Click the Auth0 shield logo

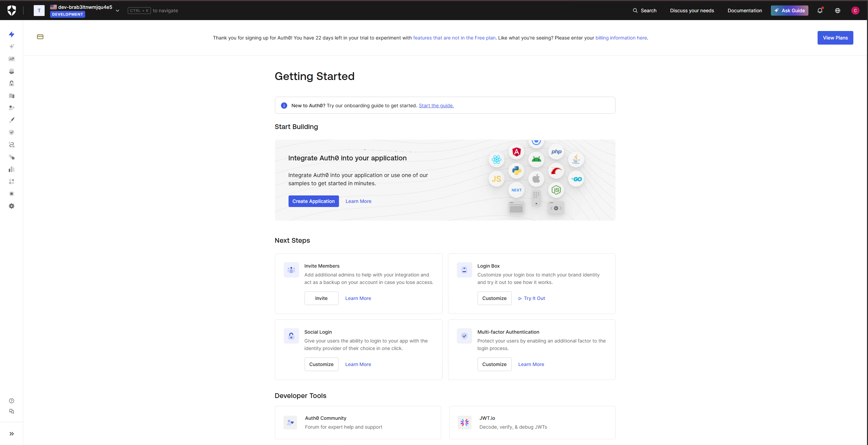12,11
